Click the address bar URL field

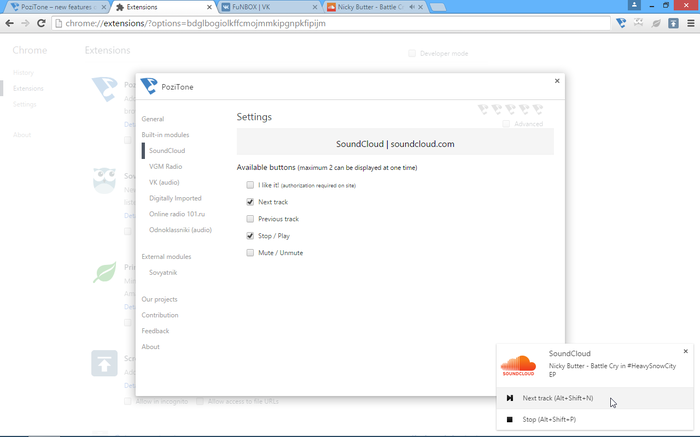click(x=330, y=23)
